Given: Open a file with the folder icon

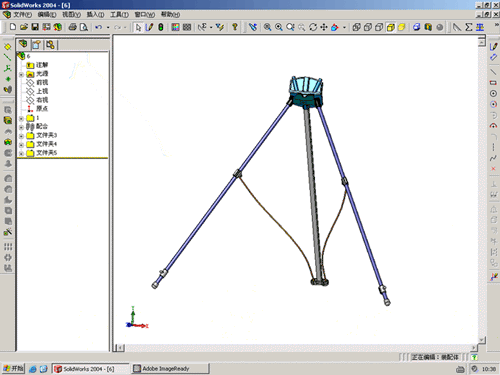Looking at the screenshot, I should click(x=24, y=27).
